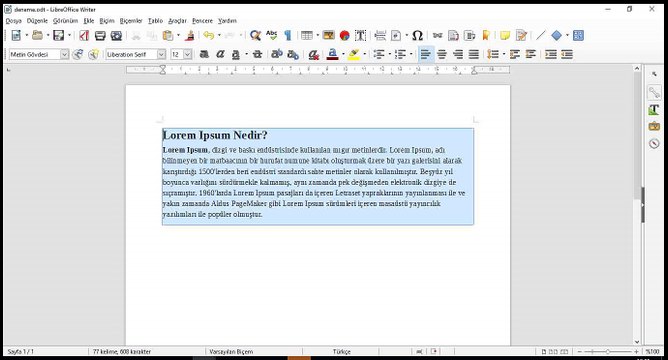Run the Abc spelling check
The height and width of the screenshot is (360, 668).
tap(271, 35)
